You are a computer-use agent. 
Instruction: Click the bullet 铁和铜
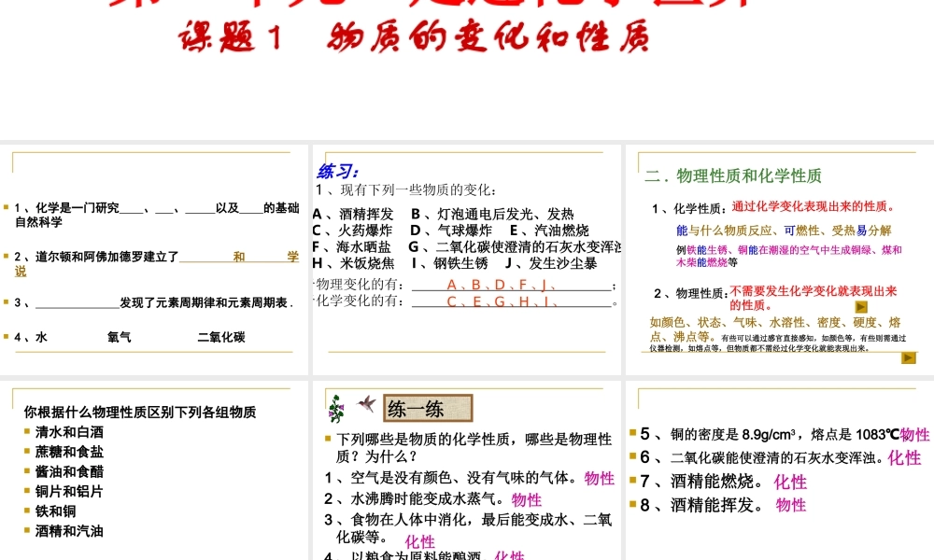[x=55, y=511]
